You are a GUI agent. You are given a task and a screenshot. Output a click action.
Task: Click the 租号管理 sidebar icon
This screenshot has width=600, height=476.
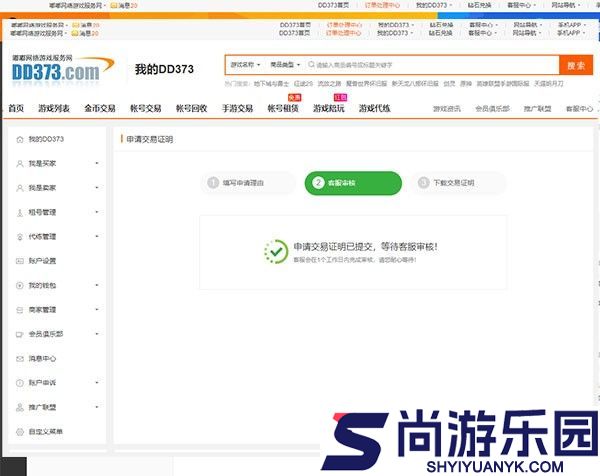(20, 213)
